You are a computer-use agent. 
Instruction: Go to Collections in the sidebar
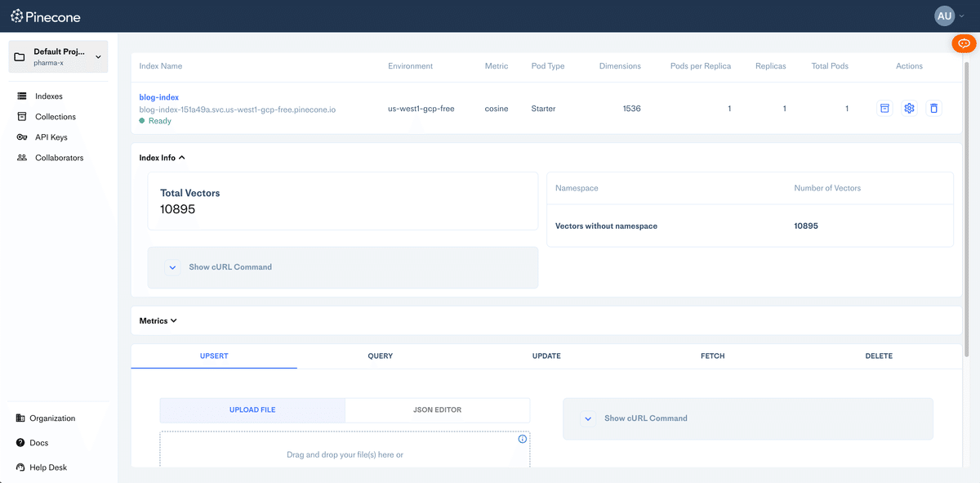(55, 117)
